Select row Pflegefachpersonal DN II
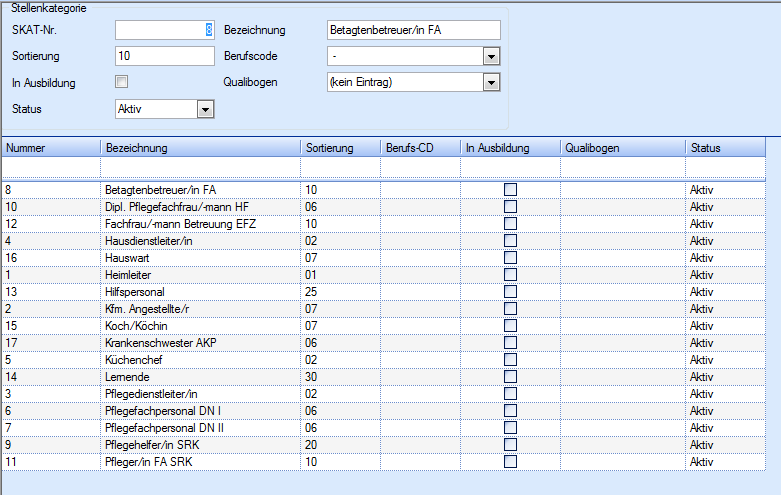Image resolution: width=781 pixels, height=495 pixels. tap(384, 428)
